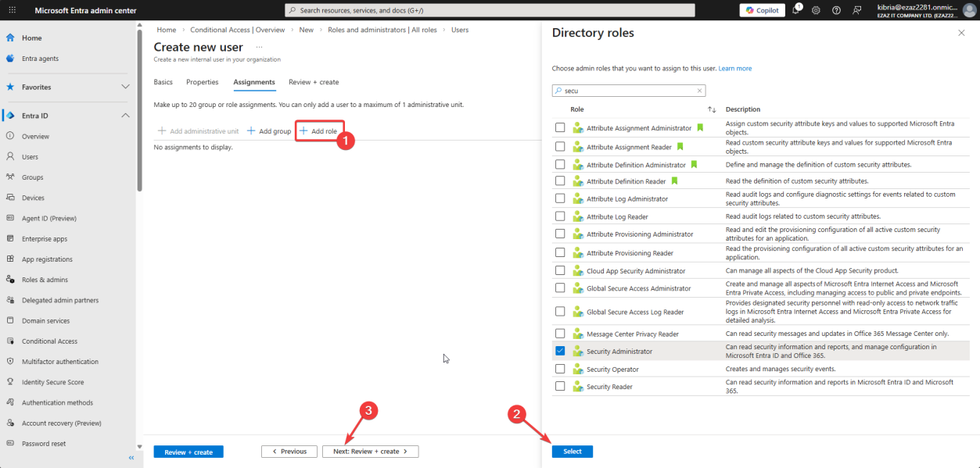
Task: Open Account recovery (Preview) in sidebar
Action: pos(62,423)
